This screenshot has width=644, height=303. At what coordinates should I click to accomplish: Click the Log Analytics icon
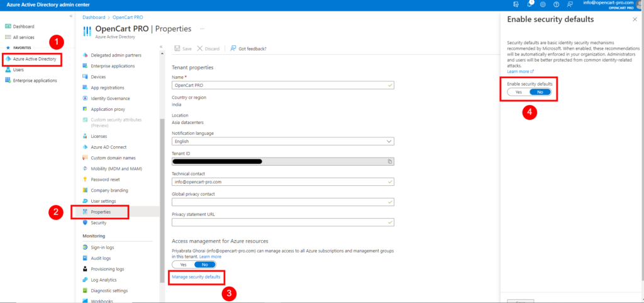86,280
